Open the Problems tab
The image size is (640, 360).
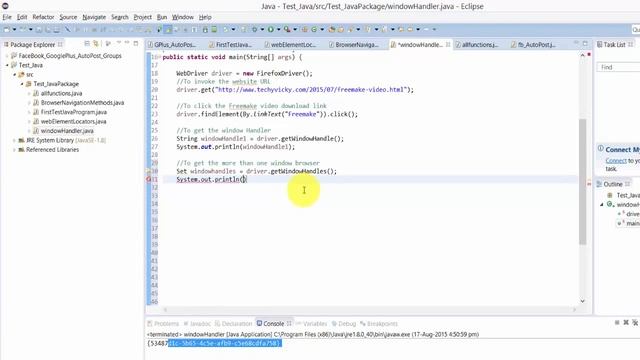tap(163, 323)
